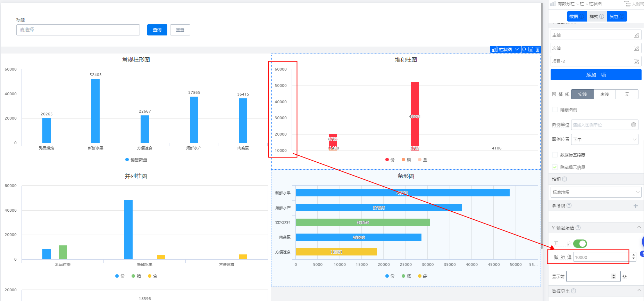Click the help icon on 数据 tab
This screenshot has height=301, width=644.
(x=582, y=16)
